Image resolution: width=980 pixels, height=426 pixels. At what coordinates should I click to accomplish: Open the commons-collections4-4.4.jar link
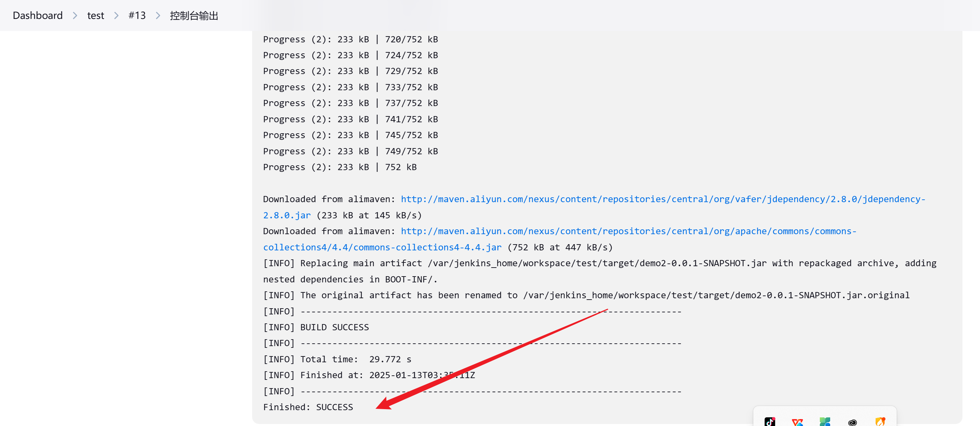pyautogui.click(x=382, y=248)
